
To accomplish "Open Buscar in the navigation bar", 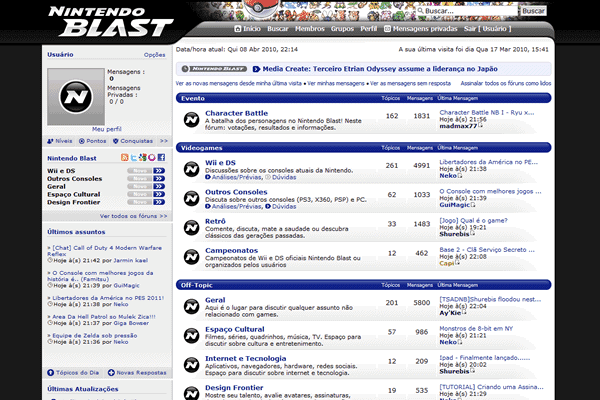I will [x=278, y=29].
